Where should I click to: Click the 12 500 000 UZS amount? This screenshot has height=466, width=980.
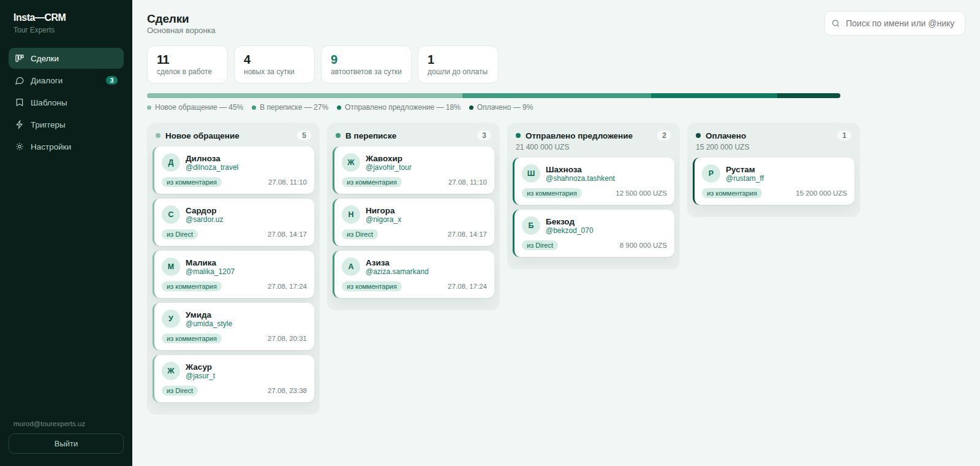pyautogui.click(x=641, y=193)
